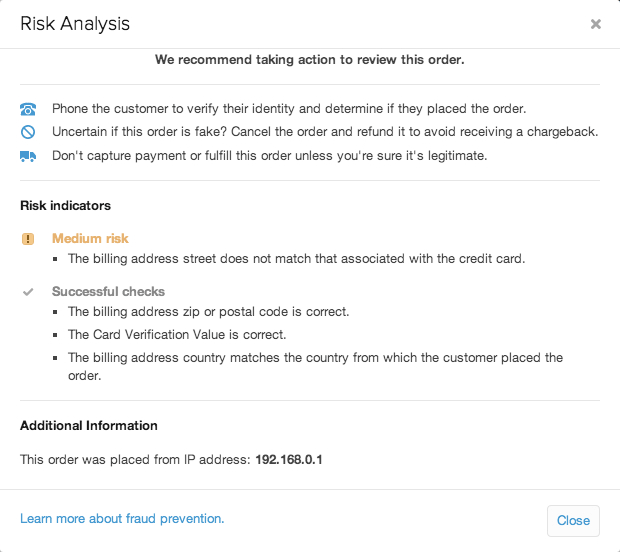Click the review order recommendation text
This screenshot has width=620, height=552.
309,60
